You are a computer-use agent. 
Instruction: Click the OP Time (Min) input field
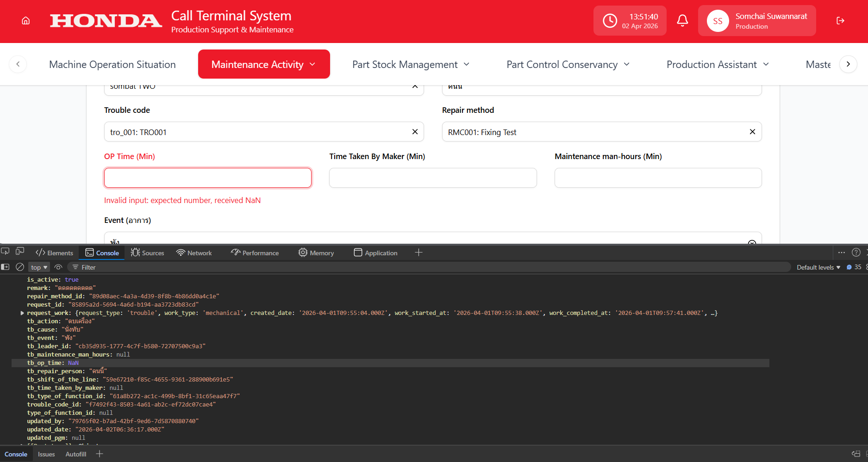[207, 178]
